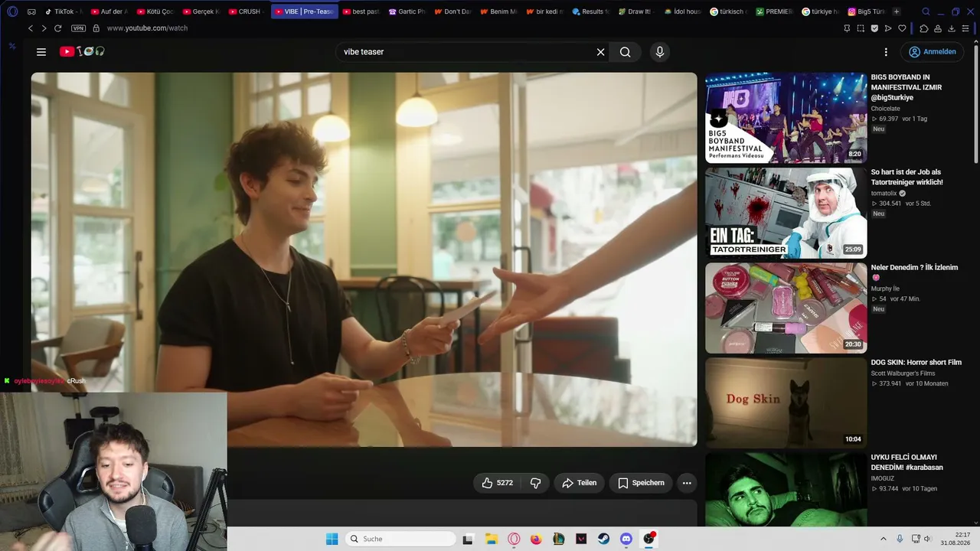This screenshot has width=980, height=551.
Task: Switch to the CRUSH tab
Action: (x=247, y=11)
